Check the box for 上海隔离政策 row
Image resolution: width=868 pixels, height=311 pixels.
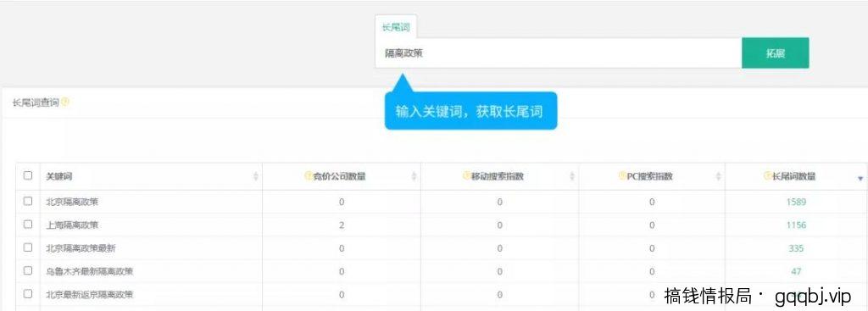[x=28, y=224]
